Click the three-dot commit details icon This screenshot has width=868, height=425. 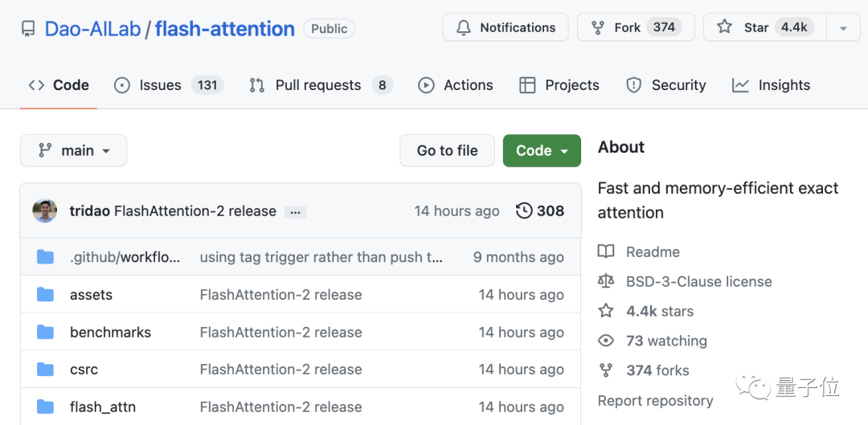[295, 212]
